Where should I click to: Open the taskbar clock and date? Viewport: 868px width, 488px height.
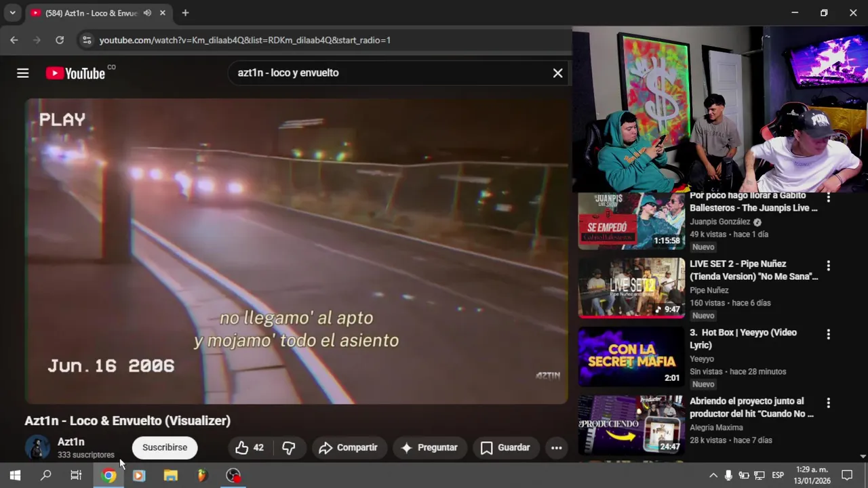coord(812,475)
